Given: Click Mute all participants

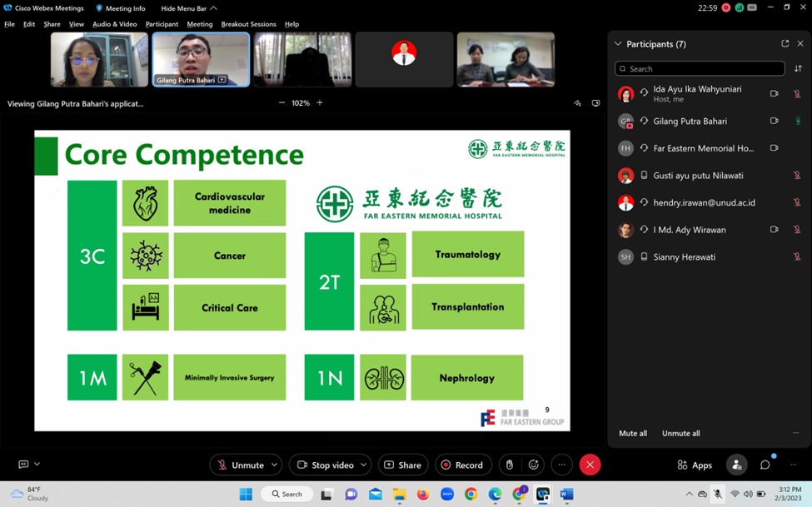Looking at the screenshot, I should click(x=633, y=434).
